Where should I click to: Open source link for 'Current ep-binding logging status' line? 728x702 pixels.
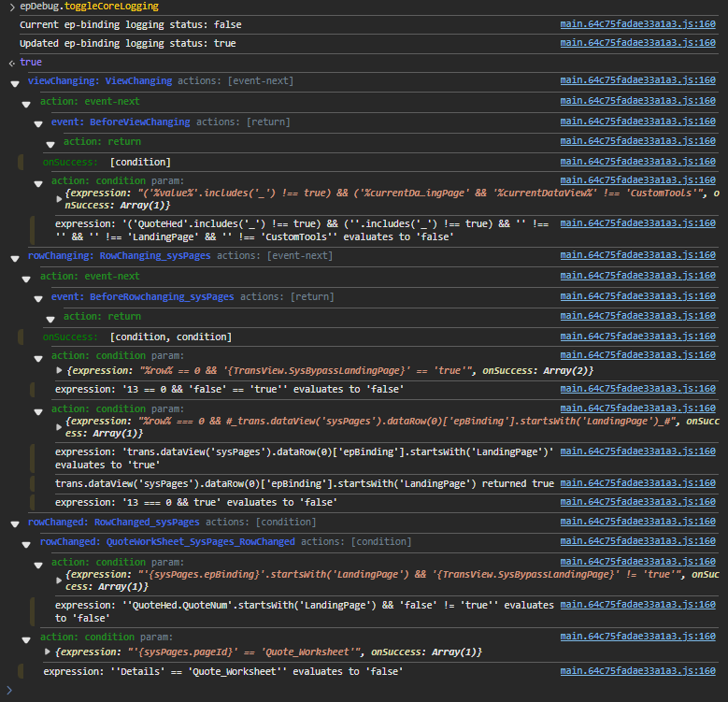[x=637, y=24]
